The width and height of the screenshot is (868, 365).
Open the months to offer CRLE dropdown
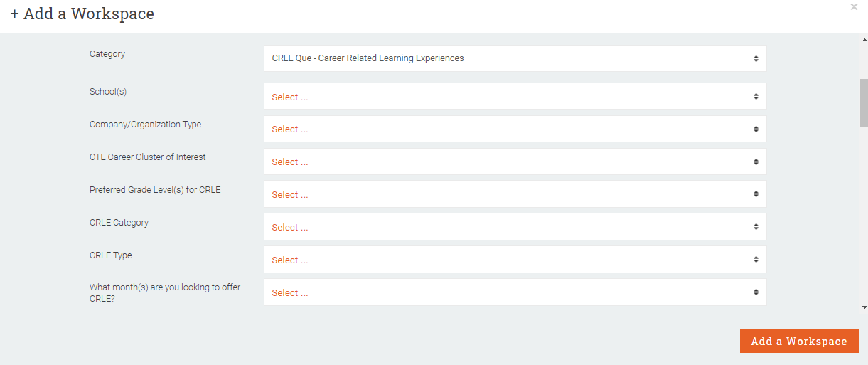515,292
